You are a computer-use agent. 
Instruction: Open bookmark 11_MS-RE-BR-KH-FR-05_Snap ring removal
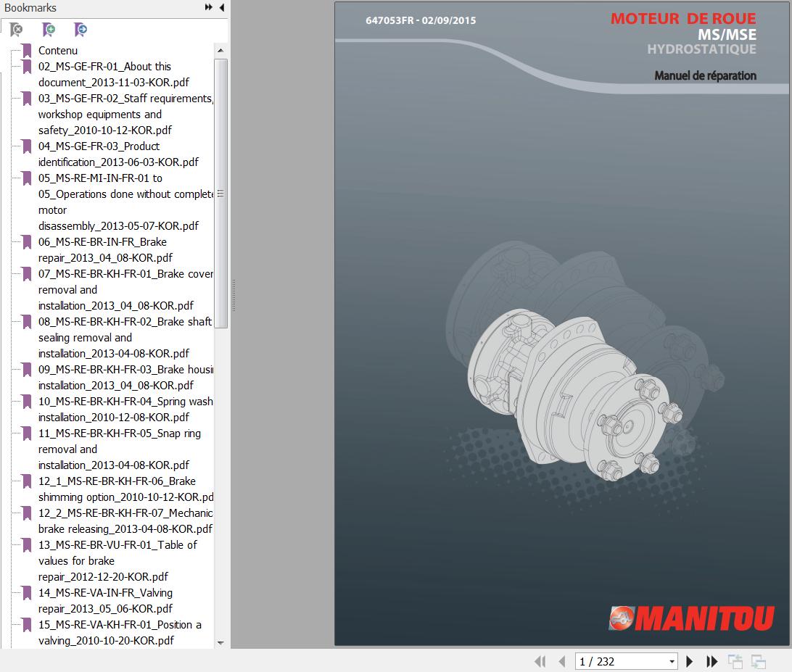pos(120,449)
